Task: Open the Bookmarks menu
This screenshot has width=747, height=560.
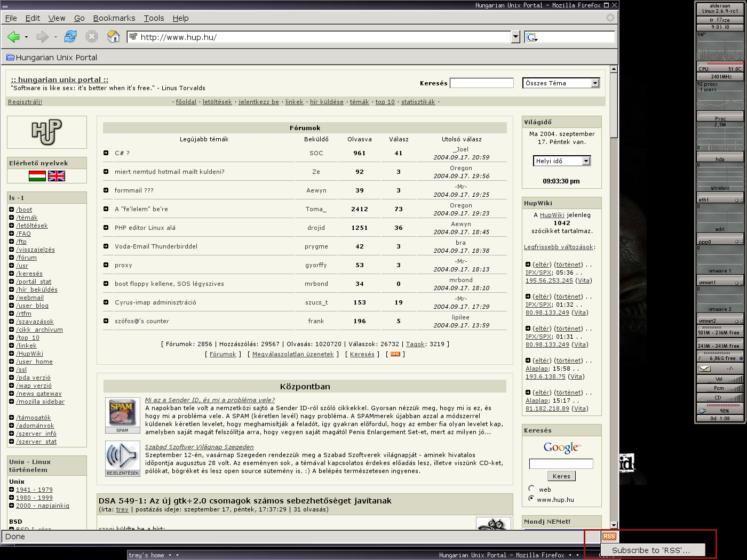Action: click(114, 18)
